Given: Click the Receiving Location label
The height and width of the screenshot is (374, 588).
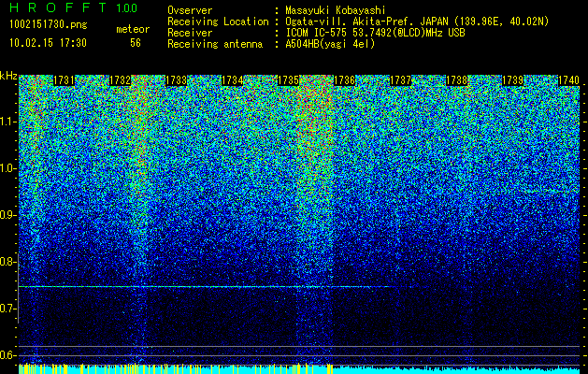Looking at the screenshot, I should click(x=218, y=22).
